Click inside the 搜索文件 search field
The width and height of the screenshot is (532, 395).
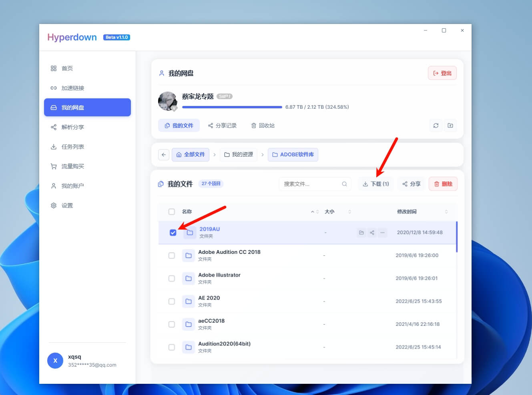[x=308, y=184]
